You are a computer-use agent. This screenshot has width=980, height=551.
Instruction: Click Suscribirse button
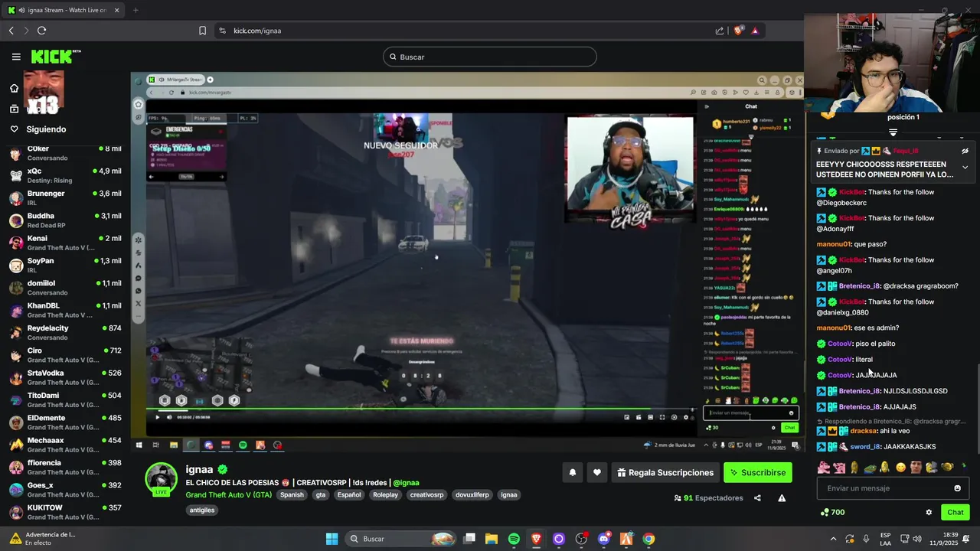pos(758,473)
